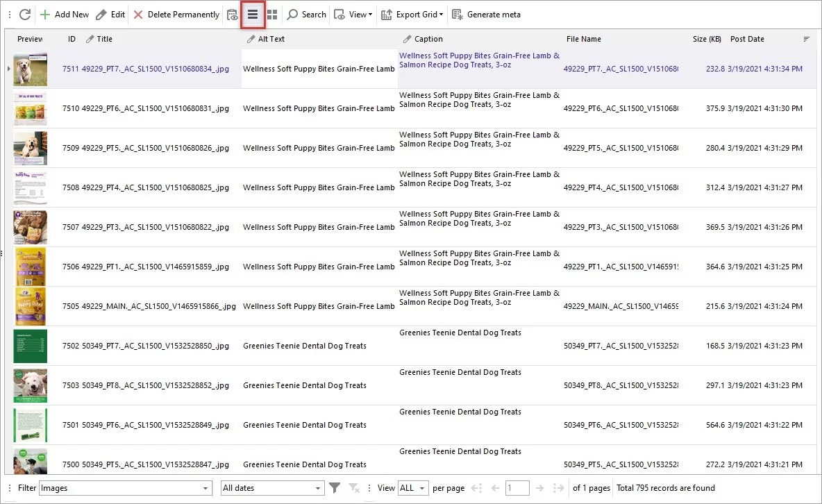Change items per page with the ALL dropdown

(413, 488)
